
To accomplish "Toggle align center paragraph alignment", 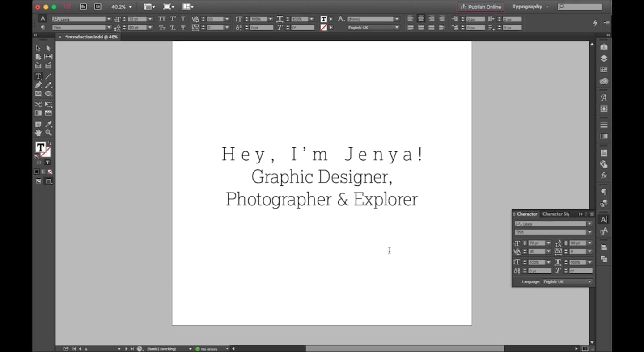I will [x=421, y=18].
